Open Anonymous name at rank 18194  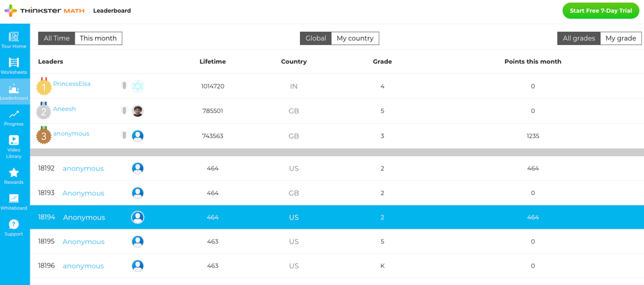click(x=84, y=217)
